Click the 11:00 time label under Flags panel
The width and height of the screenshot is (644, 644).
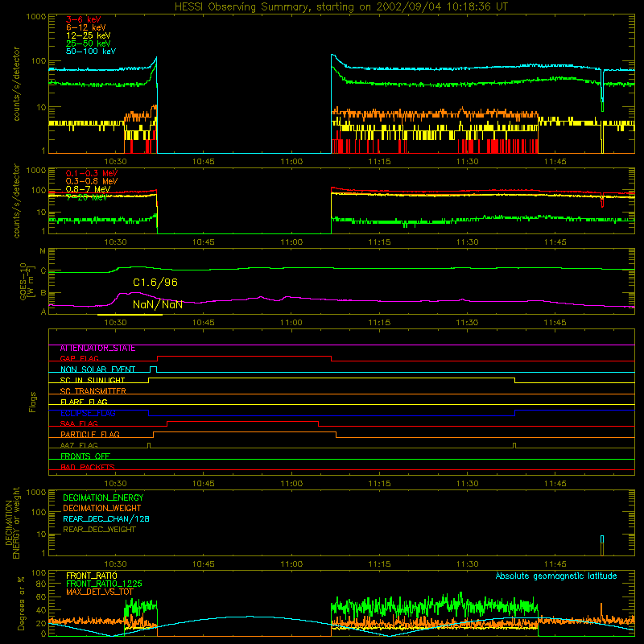coord(291,484)
